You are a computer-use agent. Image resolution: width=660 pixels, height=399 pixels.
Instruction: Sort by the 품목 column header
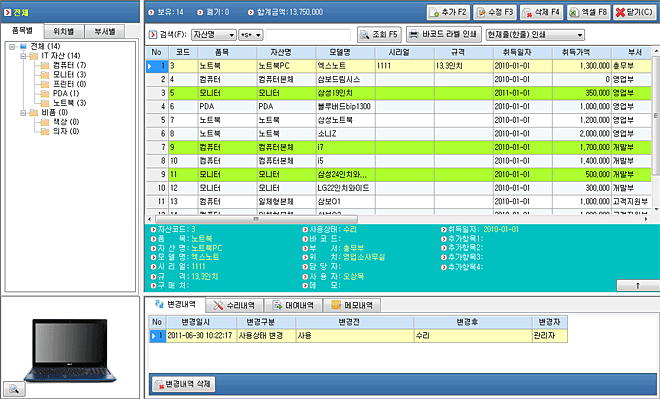tap(227, 53)
